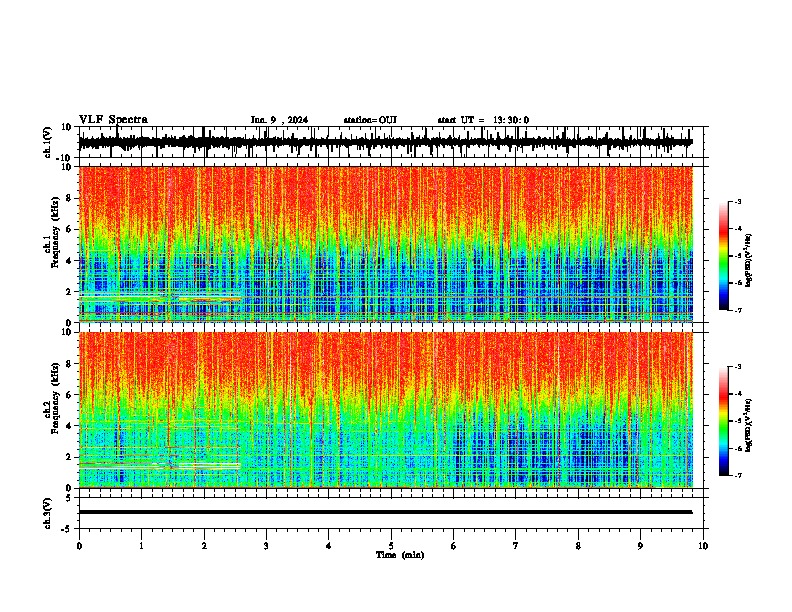Click time axis tick label "8"
Image resolution: width=792 pixels, height=612 pixels.
pyautogui.click(x=578, y=546)
